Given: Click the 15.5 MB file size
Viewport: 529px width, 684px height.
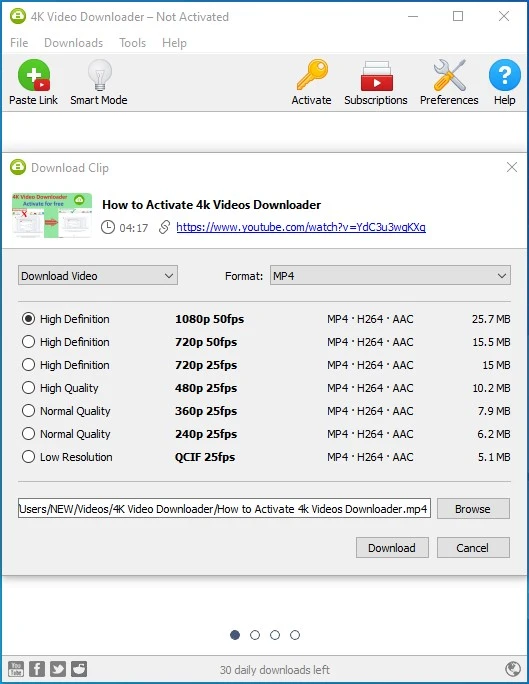Looking at the screenshot, I should [491, 342].
